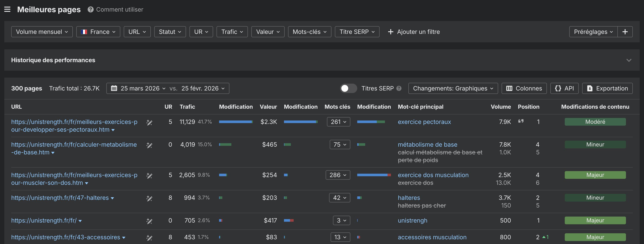Open the exercice pectoraux keyword link
The width and height of the screenshot is (644, 244).
pyautogui.click(x=424, y=122)
